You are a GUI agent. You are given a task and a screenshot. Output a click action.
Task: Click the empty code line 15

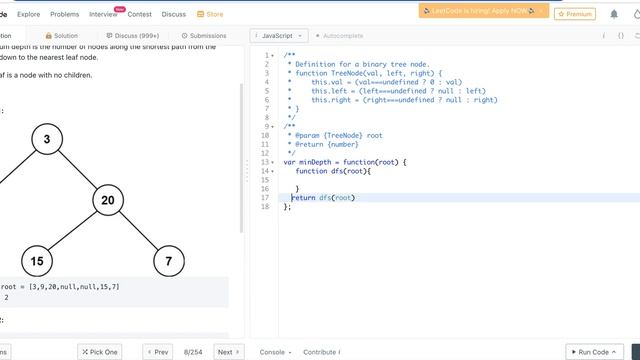tap(459, 180)
